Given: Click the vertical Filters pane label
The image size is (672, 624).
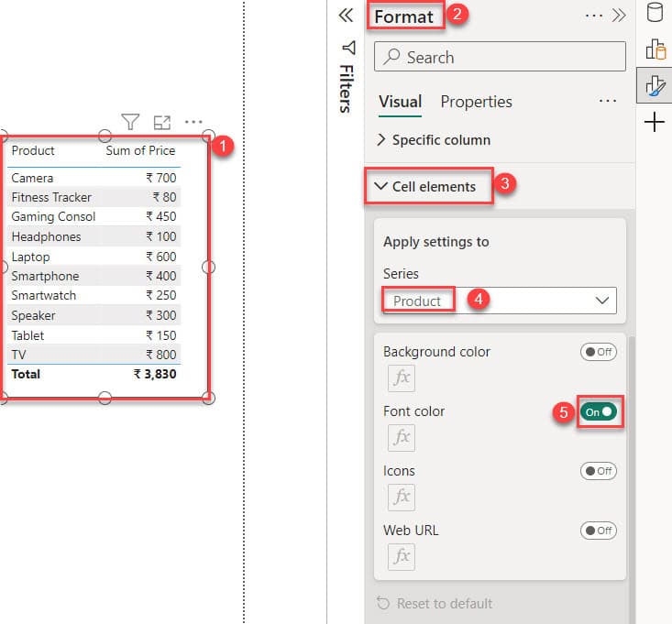Looking at the screenshot, I should pos(347,89).
